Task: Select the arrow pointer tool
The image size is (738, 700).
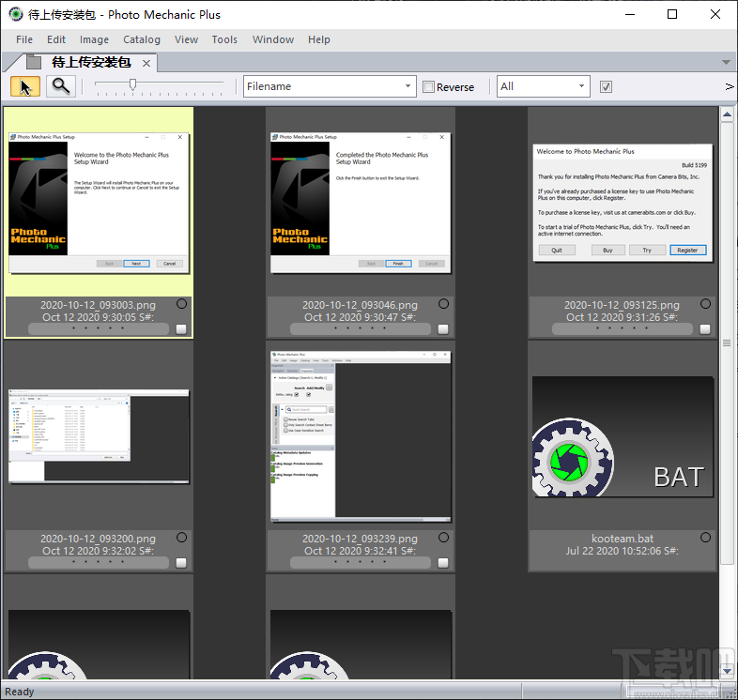Action: pos(25,86)
